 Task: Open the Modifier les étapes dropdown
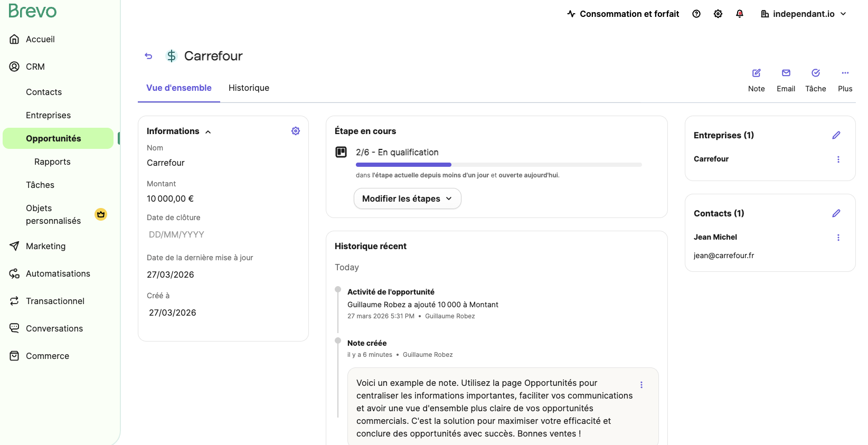(407, 198)
